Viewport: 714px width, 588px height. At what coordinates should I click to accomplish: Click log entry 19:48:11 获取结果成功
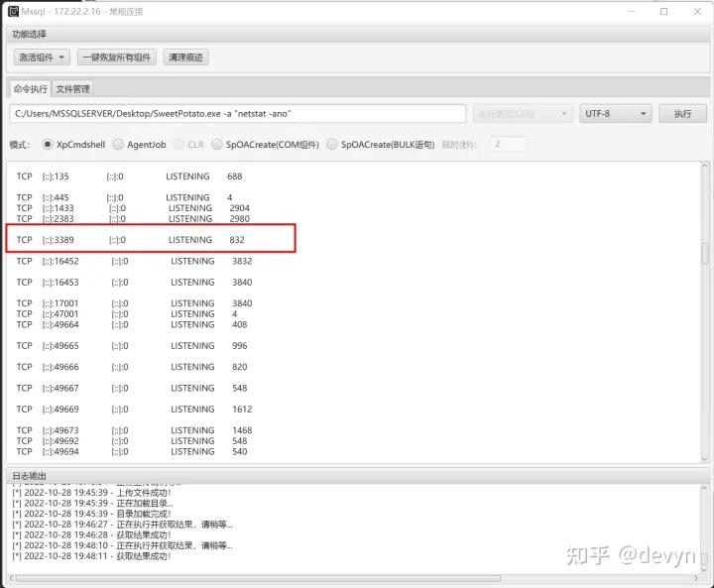(91, 556)
